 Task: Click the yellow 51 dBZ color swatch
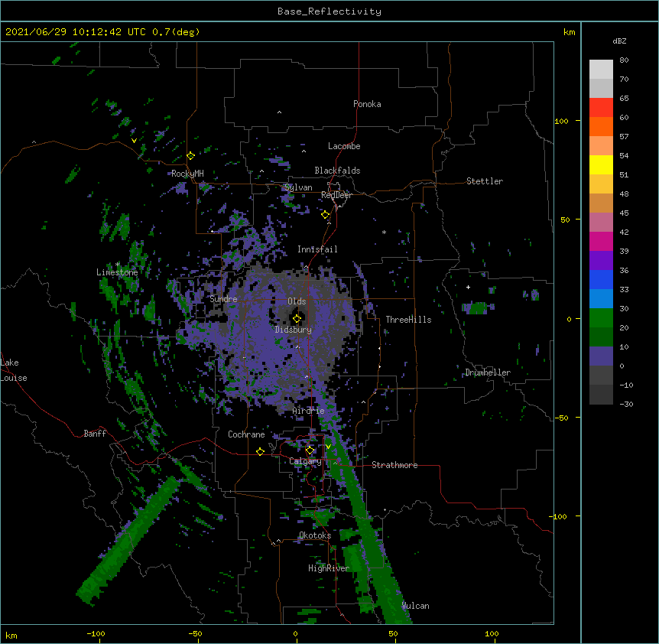pos(601,164)
